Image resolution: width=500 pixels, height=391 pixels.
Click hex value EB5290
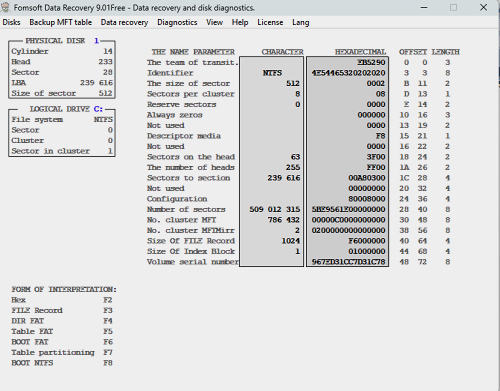[x=371, y=62]
